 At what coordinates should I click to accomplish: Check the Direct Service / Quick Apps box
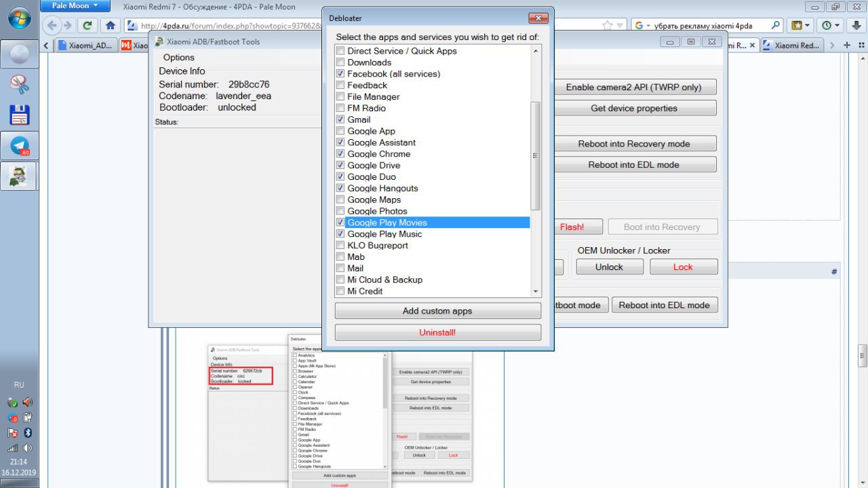point(340,51)
